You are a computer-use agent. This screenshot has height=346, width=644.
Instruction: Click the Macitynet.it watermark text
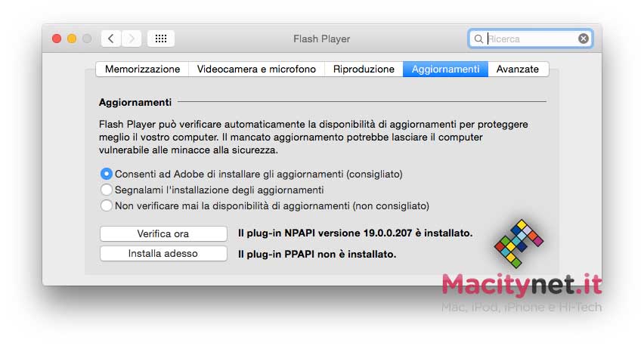pyautogui.click(x=522, y=285)
